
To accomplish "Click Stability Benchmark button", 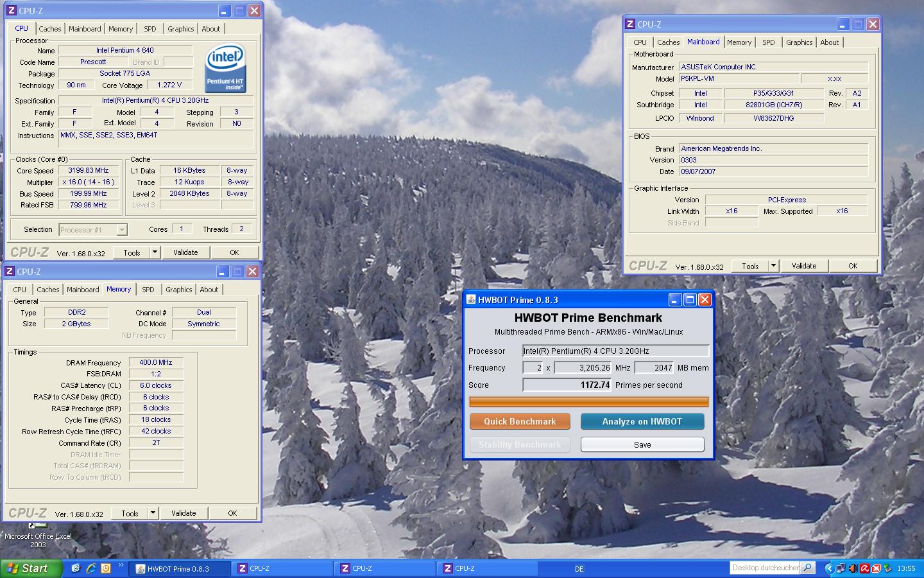I will (x=520, y=444).
